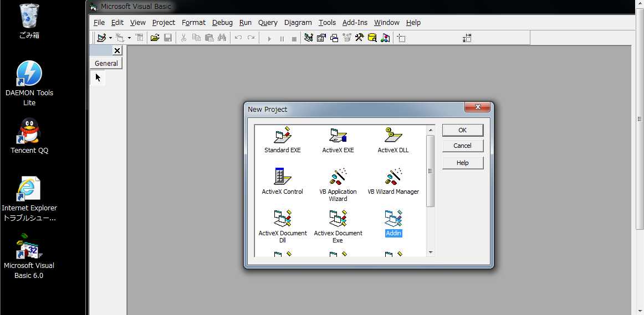Open the Window menu

point(386,23)
